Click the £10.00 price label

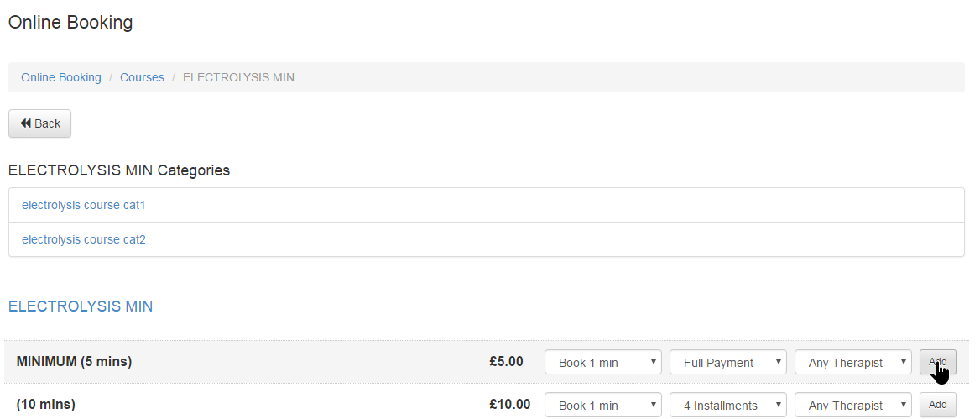(509, 405)
